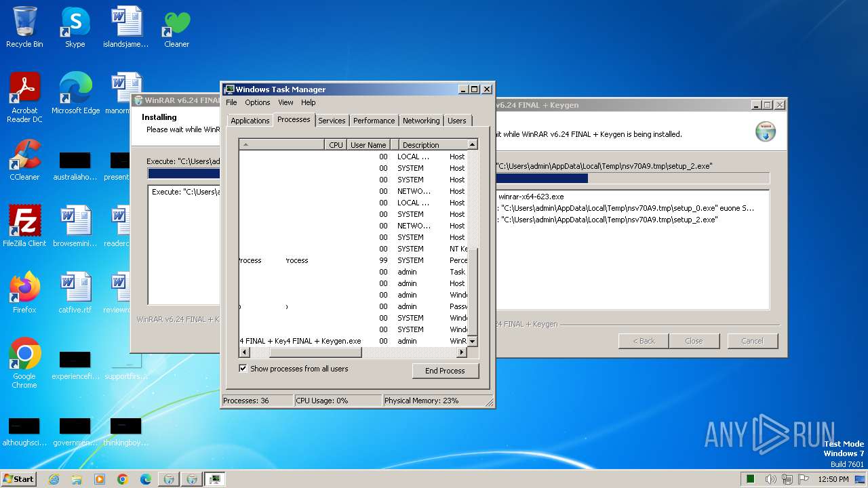Switch to the Networking tab
The image size is (868, 488).
click(421, 121)
